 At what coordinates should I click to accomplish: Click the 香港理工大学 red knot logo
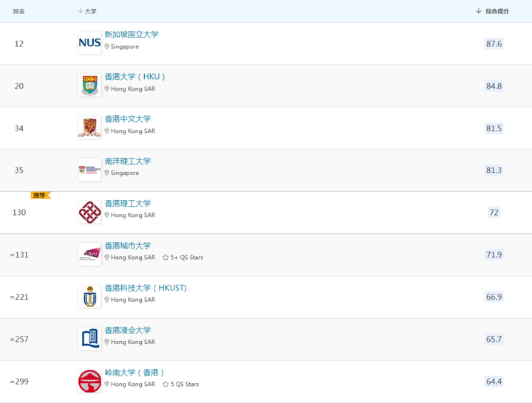coord(89,212)
